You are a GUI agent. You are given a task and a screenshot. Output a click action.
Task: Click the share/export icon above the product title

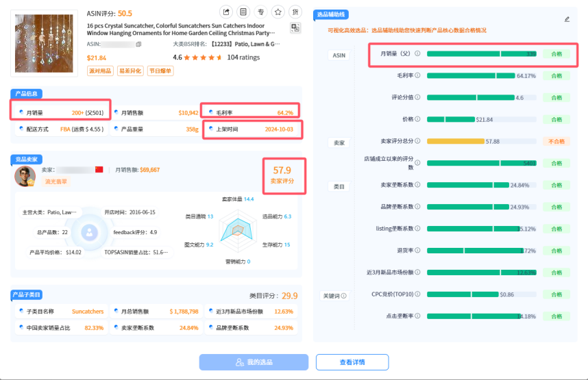[x=226, y=12]
